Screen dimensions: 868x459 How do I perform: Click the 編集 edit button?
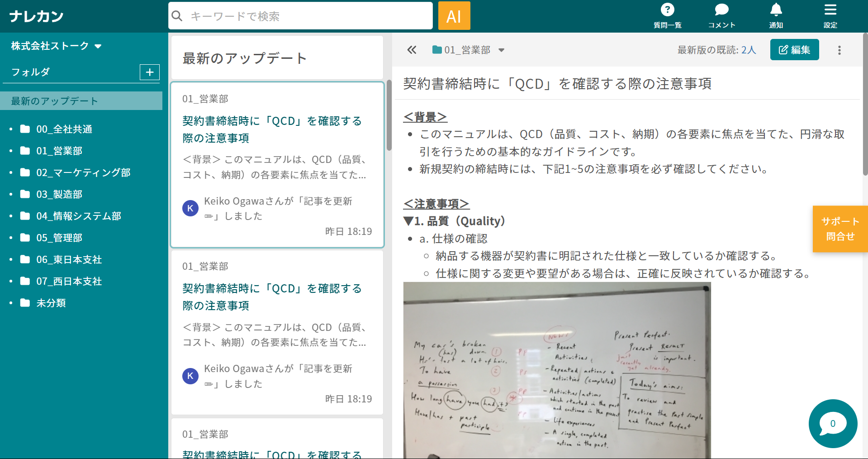(x=794, y=50)
